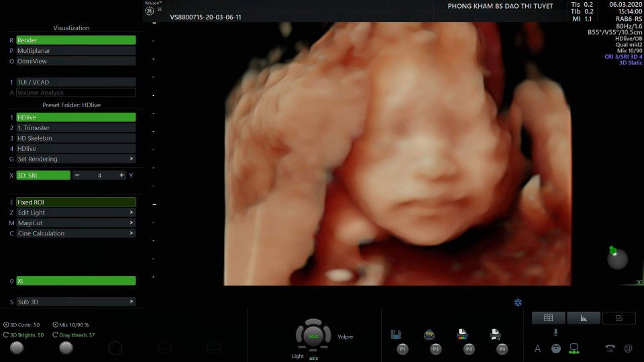Image resolution: width=644 pixels, height=362 pixels.
Task: Expand the MagiCut submenu
Action: (x=76, y=223)
